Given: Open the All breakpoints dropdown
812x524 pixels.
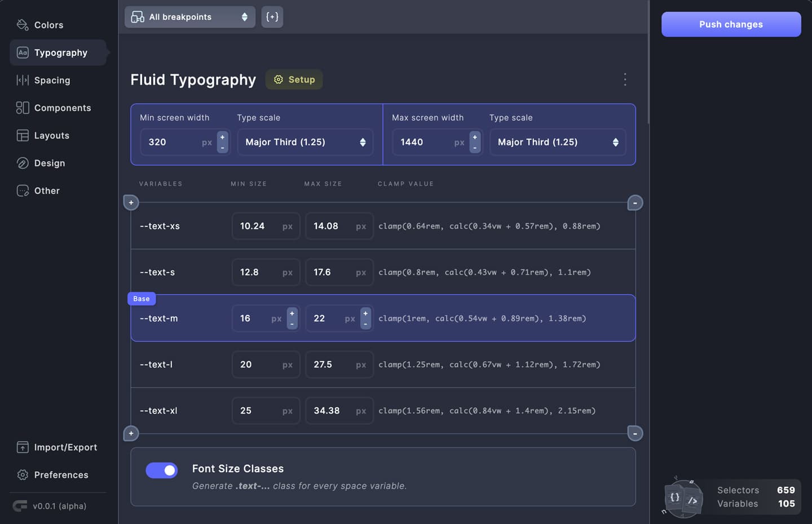Looking at the screenshot, I should 189,17.
